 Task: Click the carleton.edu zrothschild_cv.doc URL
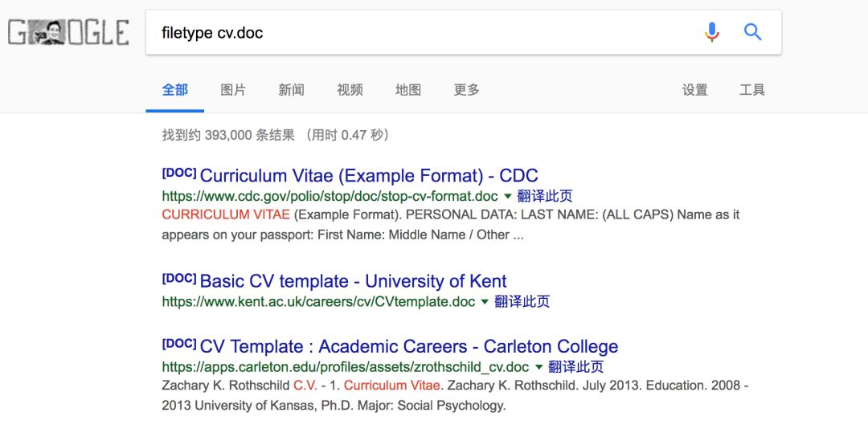click(x=346, y=367)
